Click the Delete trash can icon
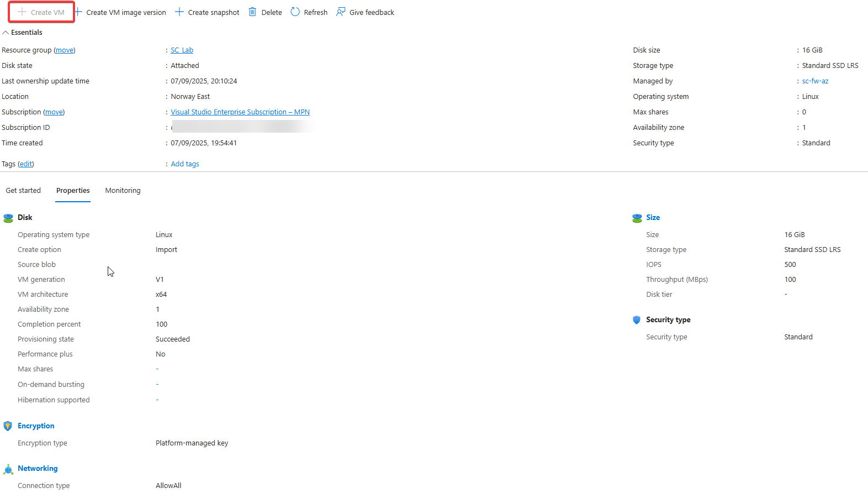 tap(252, 12)
